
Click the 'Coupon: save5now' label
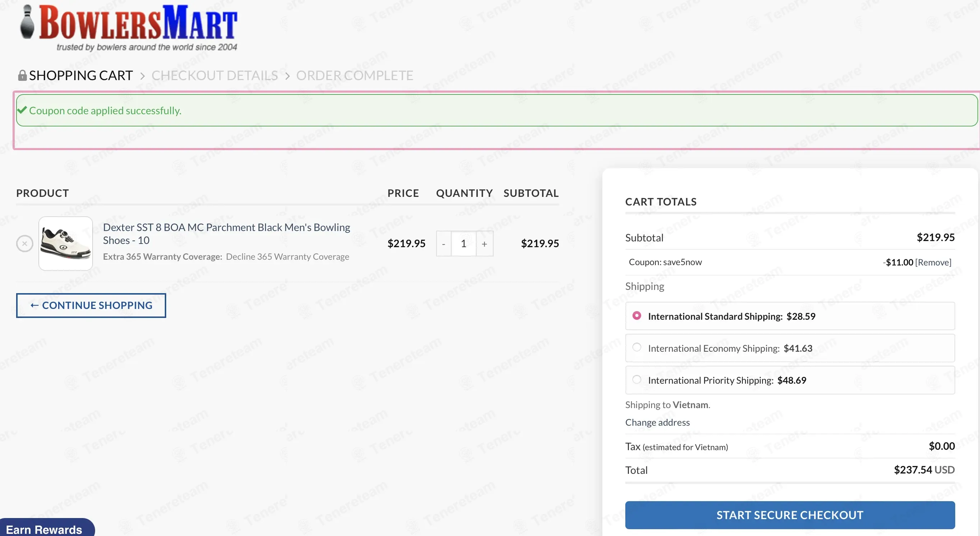(x=665, y=262)
